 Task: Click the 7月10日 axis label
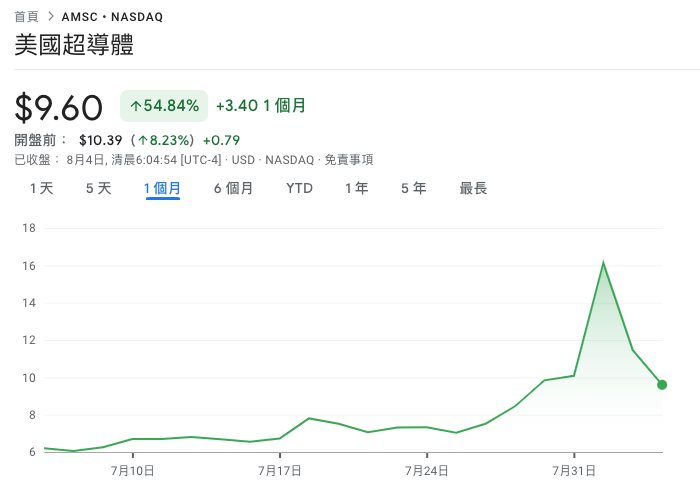click(133, 471)
